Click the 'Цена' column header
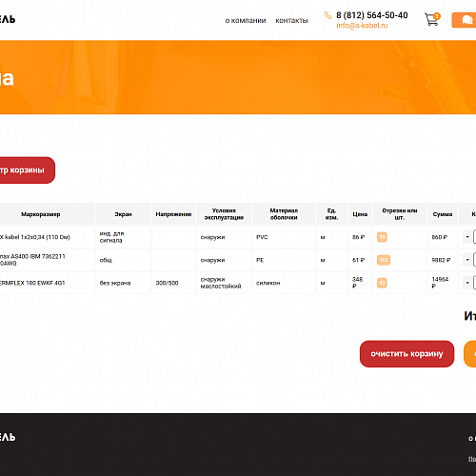476x476 pixels. [360, 214]
